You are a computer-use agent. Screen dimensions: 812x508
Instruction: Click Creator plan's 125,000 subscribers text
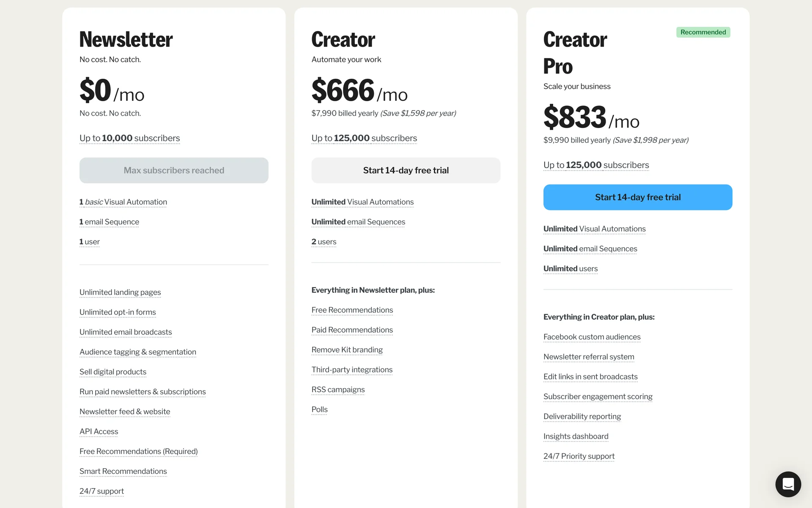364,138
